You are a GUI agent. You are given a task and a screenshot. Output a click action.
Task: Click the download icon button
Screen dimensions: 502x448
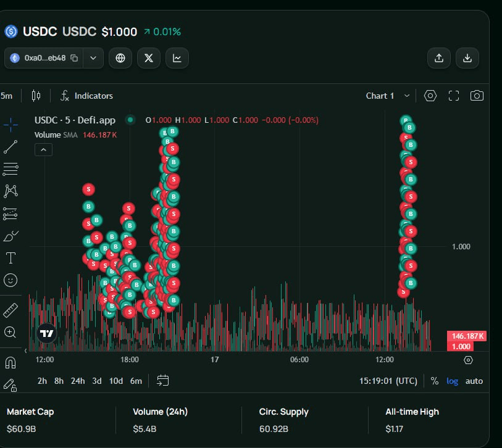[467, 58]
